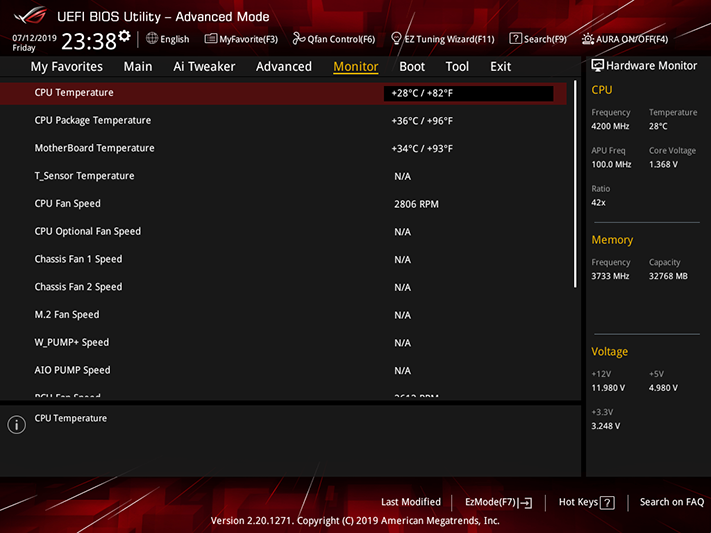Click memory frequency 3733 MHz value
This screenshot has height=533, width=711.
610,276
